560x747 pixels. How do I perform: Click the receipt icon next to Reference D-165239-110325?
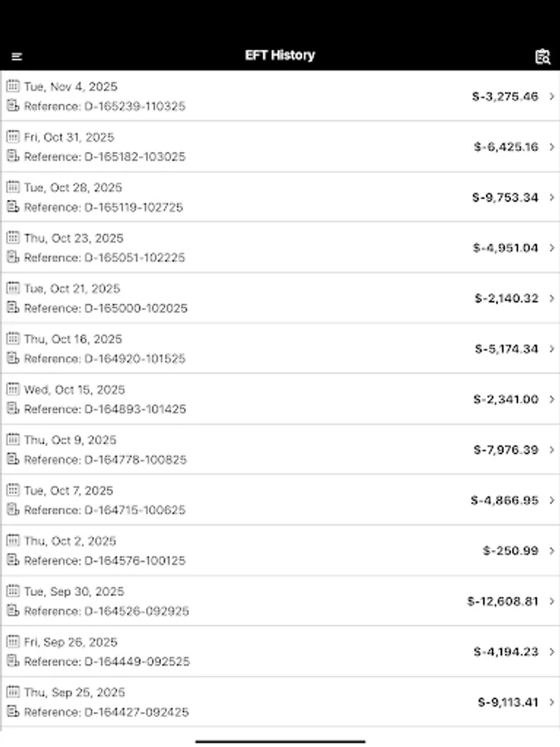(x=12, y=106)
